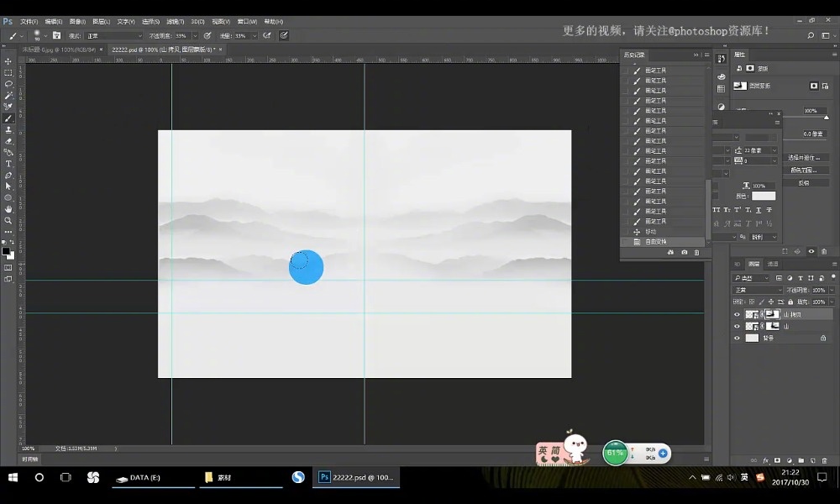Click the 反相 button
This screenshot has height=504, width=840.
coord(804,183)
